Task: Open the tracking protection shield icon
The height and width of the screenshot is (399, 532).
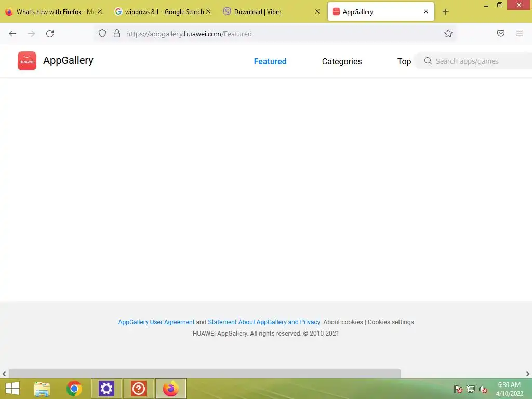Action: click(x=102, y=33)
